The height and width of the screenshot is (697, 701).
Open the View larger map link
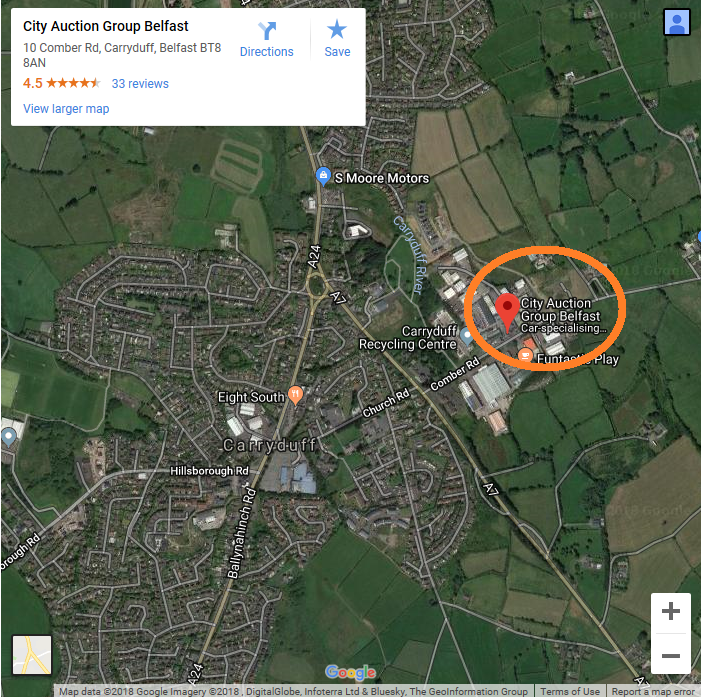coord(66,109)
